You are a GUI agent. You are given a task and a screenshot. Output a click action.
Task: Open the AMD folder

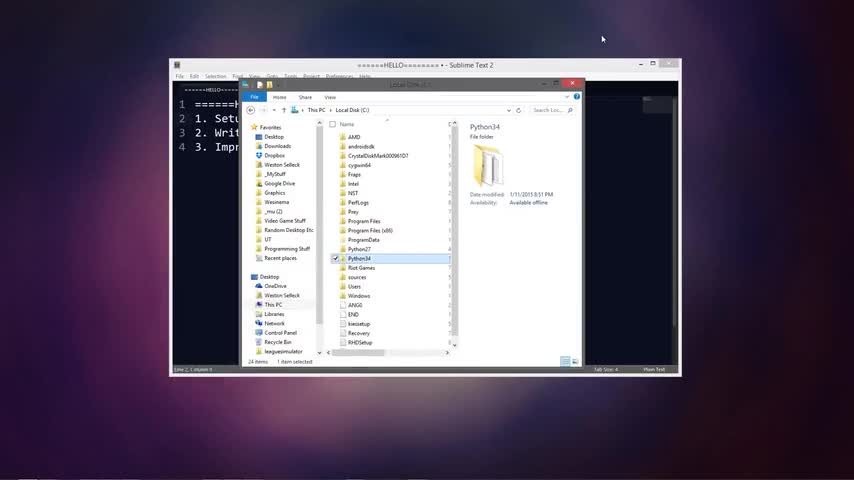click(x=354, y=137)
